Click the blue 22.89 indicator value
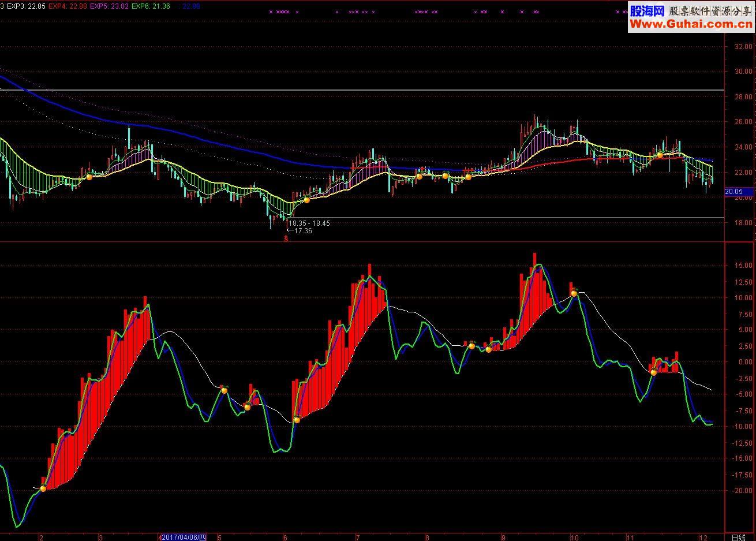This screenshot has width=756, height=541. (x=190, y=6)
